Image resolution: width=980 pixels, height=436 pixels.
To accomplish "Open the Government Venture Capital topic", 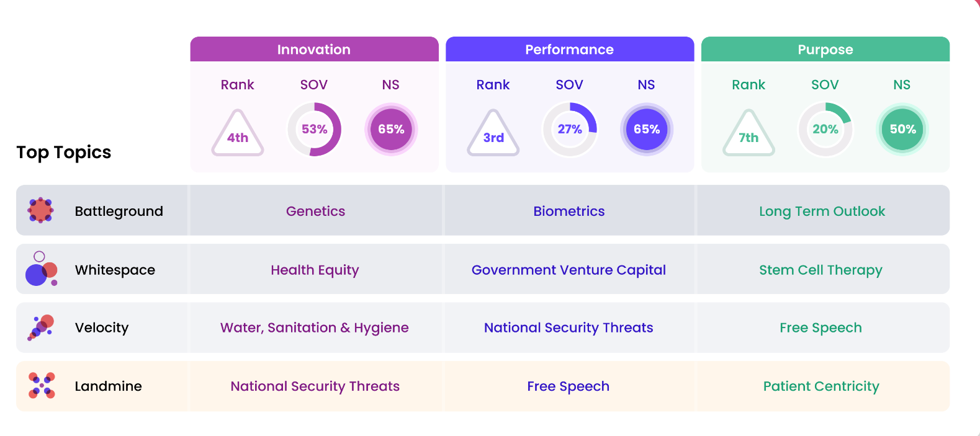I will pos(569,270).
